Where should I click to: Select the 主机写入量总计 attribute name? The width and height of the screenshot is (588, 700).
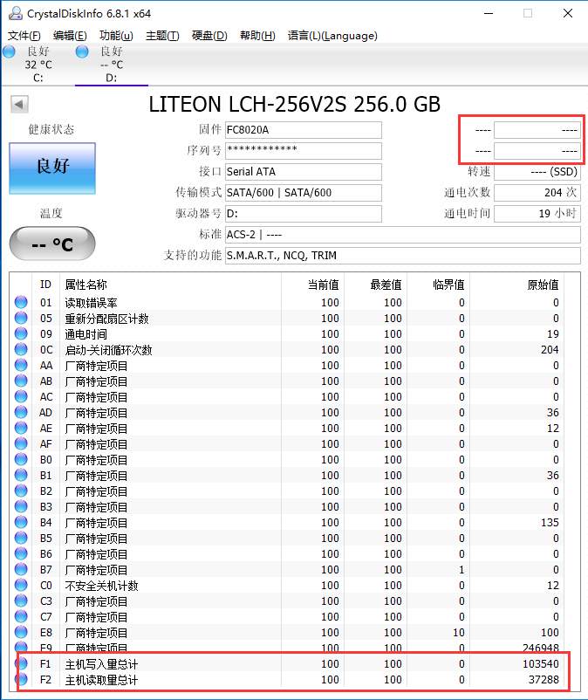tap(102, 665)
